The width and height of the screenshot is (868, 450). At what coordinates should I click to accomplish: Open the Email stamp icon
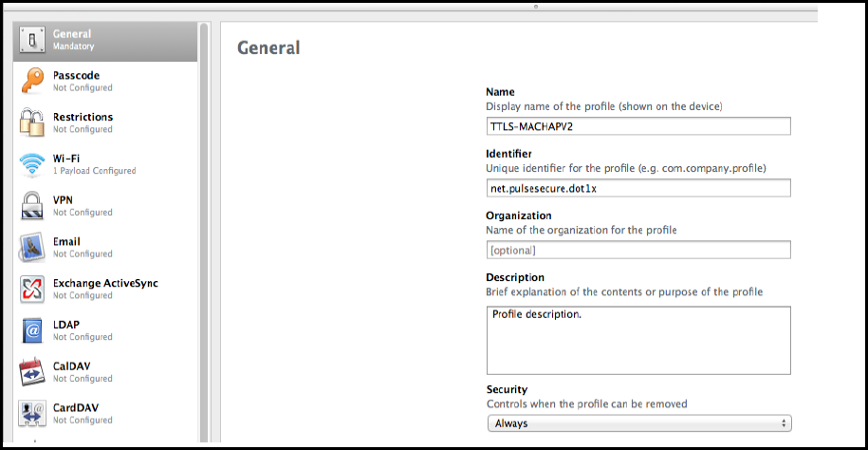tap(32, 247)
